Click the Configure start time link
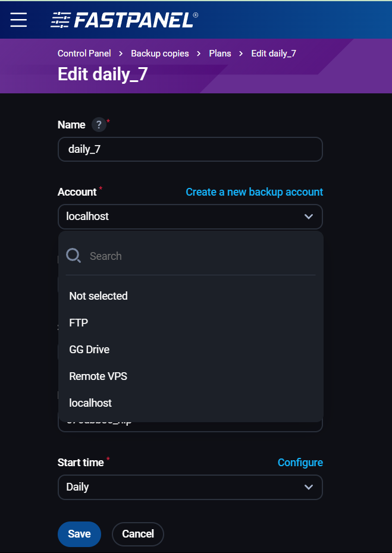The width and height of the screenshot is (392, 553). tap(300, 462)
